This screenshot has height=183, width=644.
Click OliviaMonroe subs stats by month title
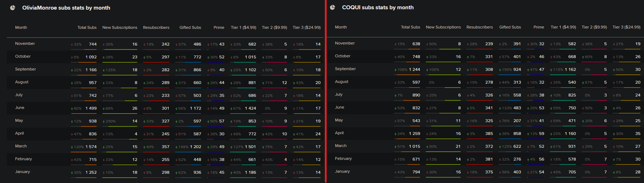coord(66,8)
